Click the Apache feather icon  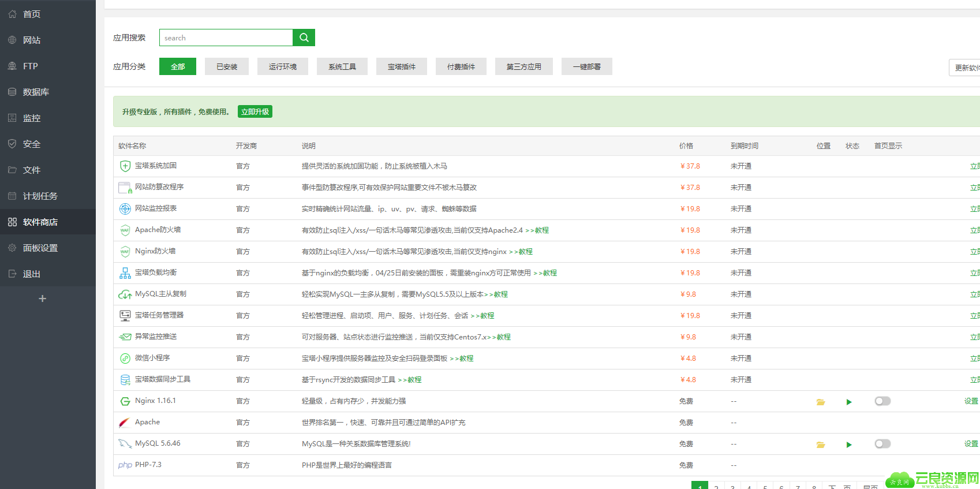(124, 423)
